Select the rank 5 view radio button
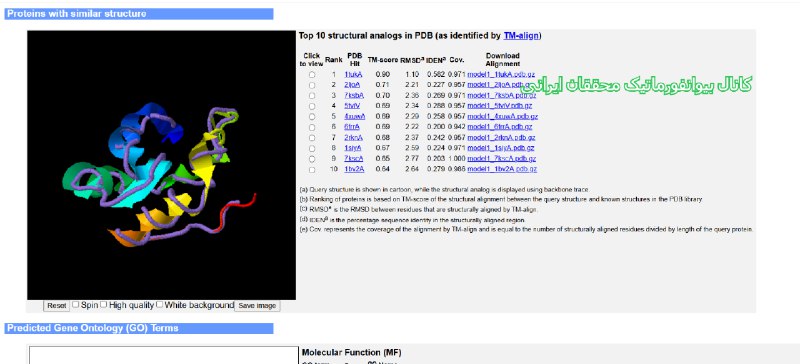800x364 pixels. coord(311,116)
